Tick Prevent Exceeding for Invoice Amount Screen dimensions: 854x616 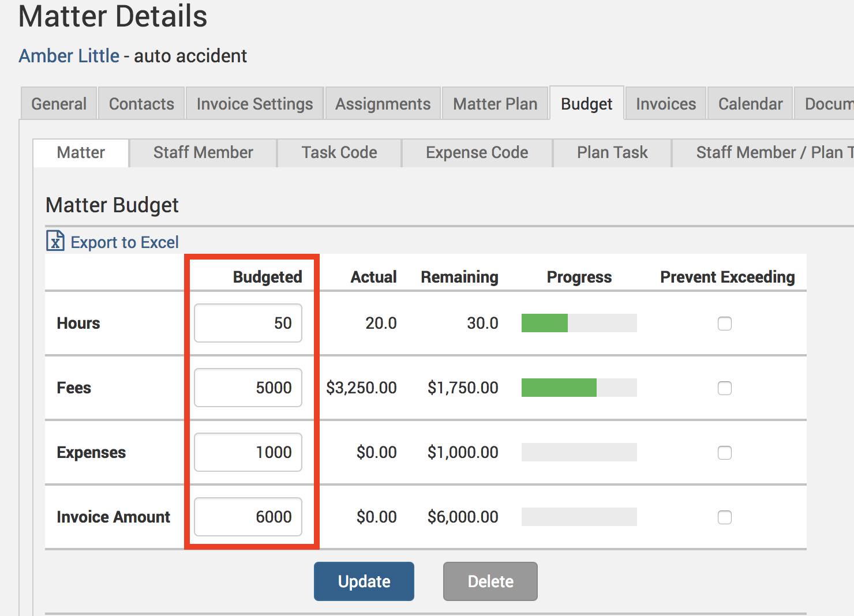click(x=725, y=517)
